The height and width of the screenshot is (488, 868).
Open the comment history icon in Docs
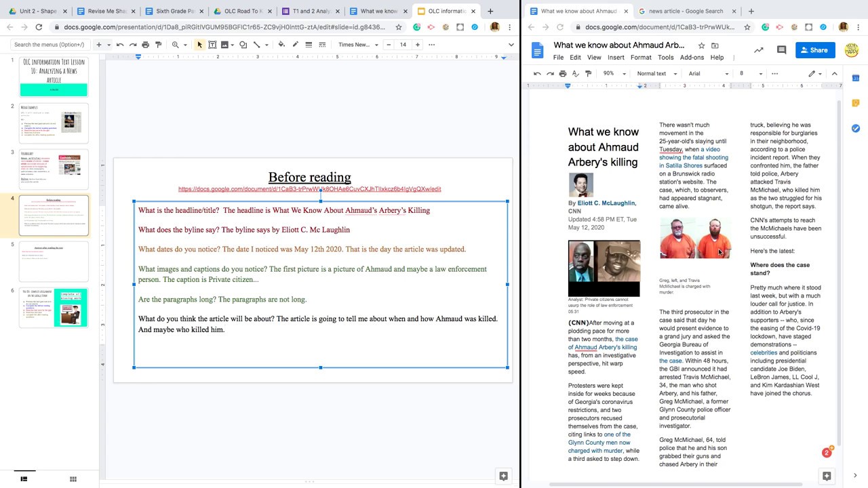click(x=781, y=50)
